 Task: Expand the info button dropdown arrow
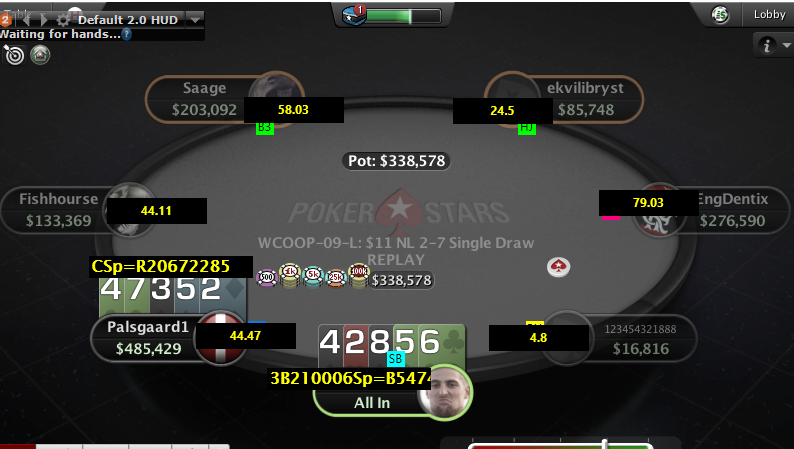tap(786, 46)
